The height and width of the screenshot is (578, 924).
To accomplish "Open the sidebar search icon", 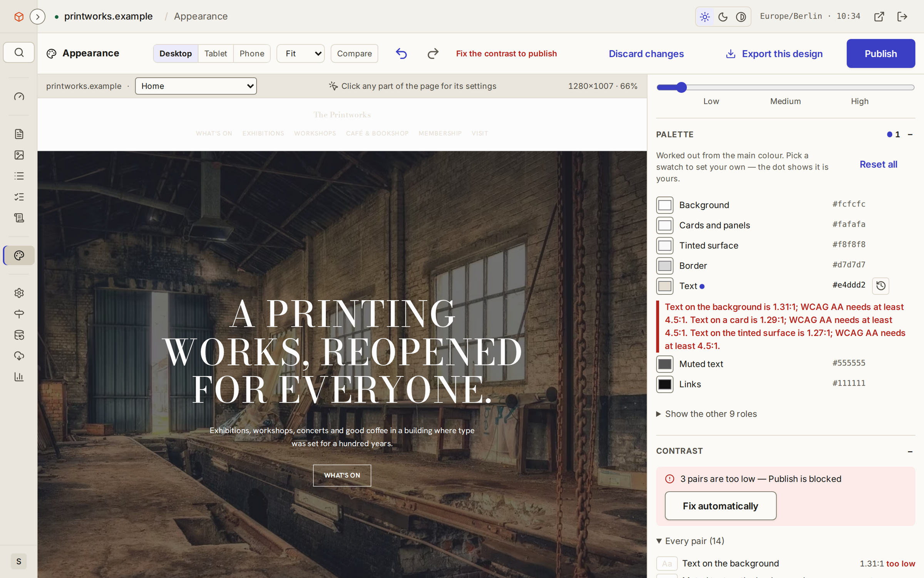I will [19, 52].
